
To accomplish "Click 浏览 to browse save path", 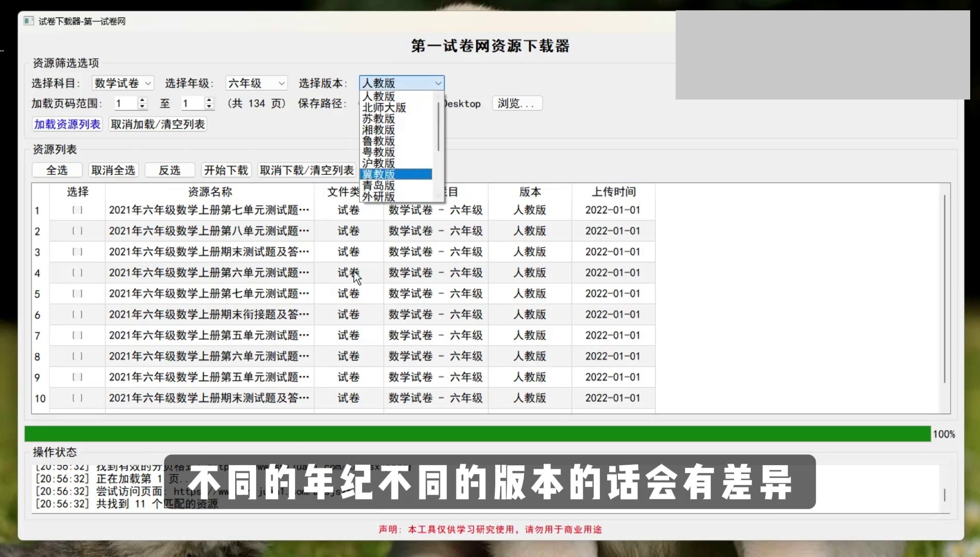I will point(516,103).
